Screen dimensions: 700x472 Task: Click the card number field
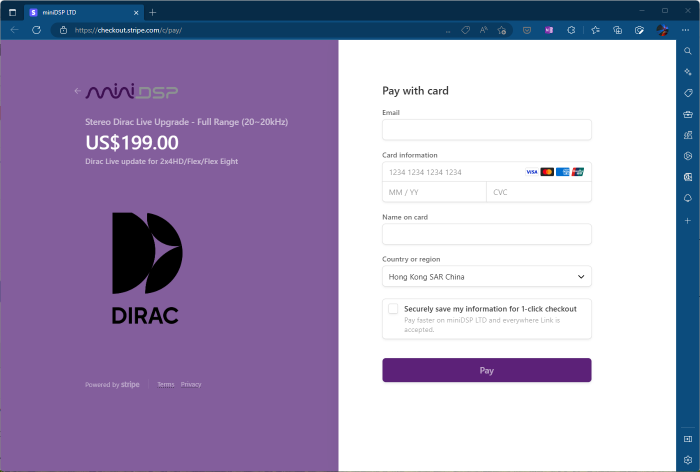click(x=487, y=172)
